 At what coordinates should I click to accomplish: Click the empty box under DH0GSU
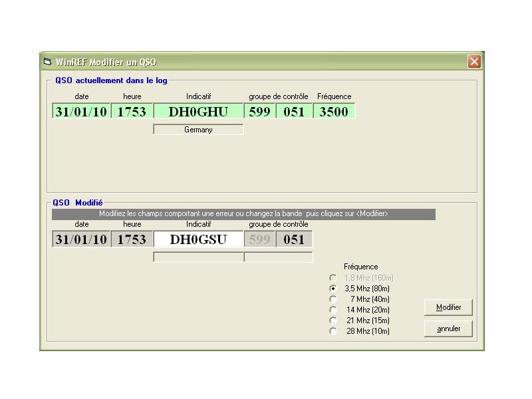198,257
